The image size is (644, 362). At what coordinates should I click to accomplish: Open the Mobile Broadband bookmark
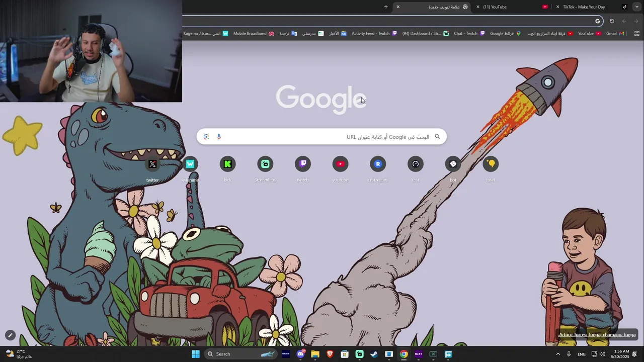pyautogui.click(x=254, y=34)
